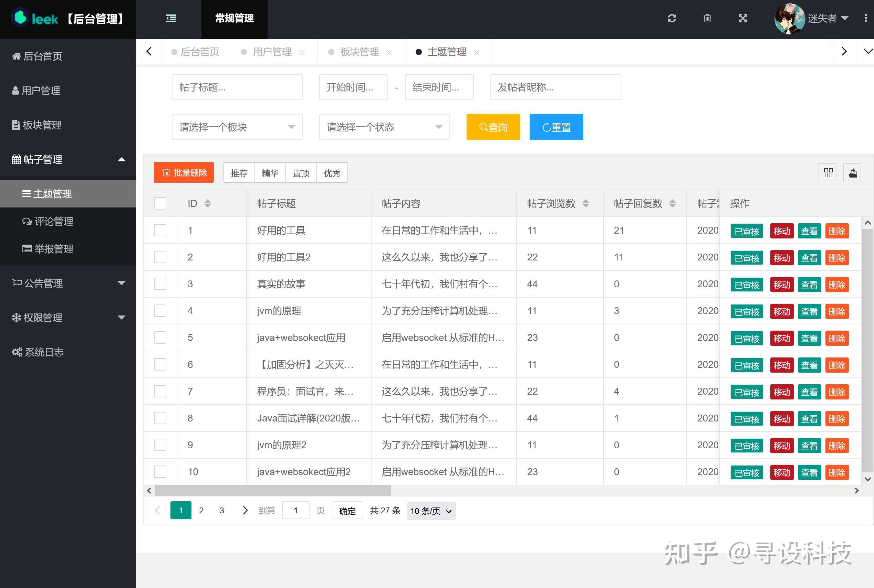Image resolution: width=874 pixels, height=588 pixels.
Task: Sort the table by ID column
Action: [x=208, y=203]
